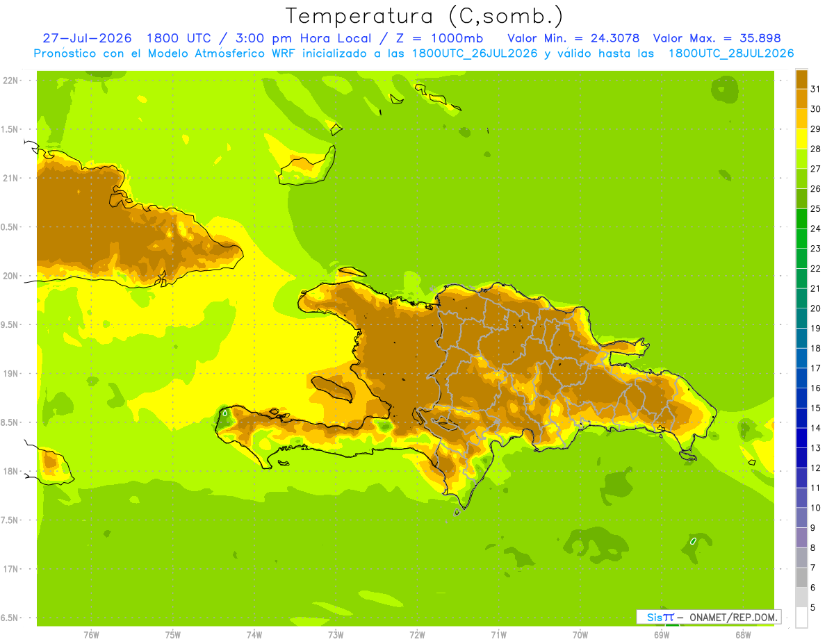834x644 pixels.
Task: Pick the gray swatch between 6 and 7
Action: (801, 577)
